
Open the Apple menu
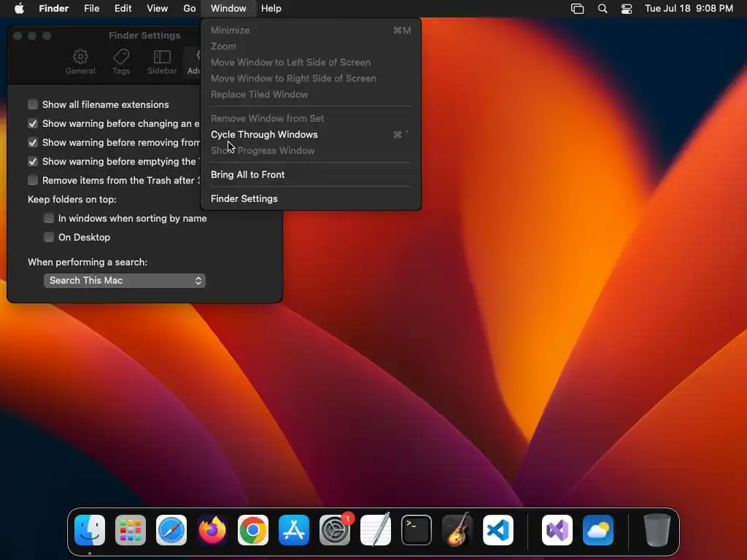tap(19, 9)
